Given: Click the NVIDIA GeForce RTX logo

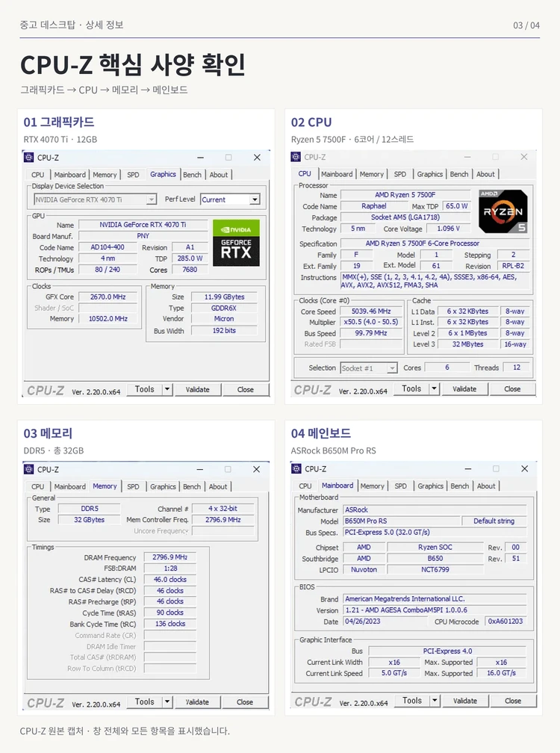Looking at the screenshot, I should (236, 243).
